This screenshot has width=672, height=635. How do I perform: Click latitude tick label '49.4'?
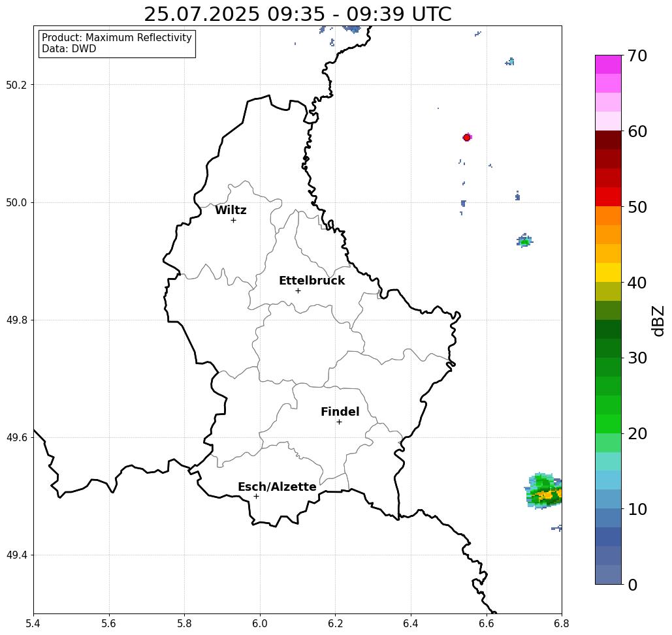pos(16,555)
